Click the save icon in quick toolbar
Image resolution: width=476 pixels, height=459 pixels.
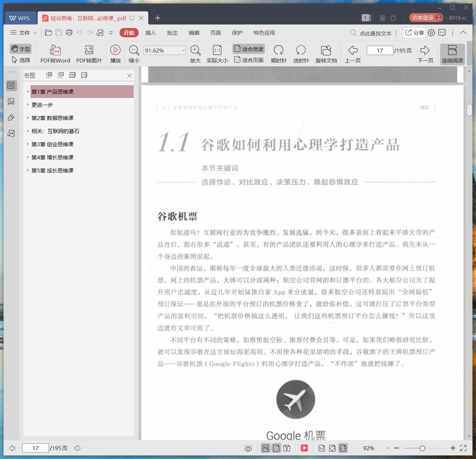(x=59, y=33)
